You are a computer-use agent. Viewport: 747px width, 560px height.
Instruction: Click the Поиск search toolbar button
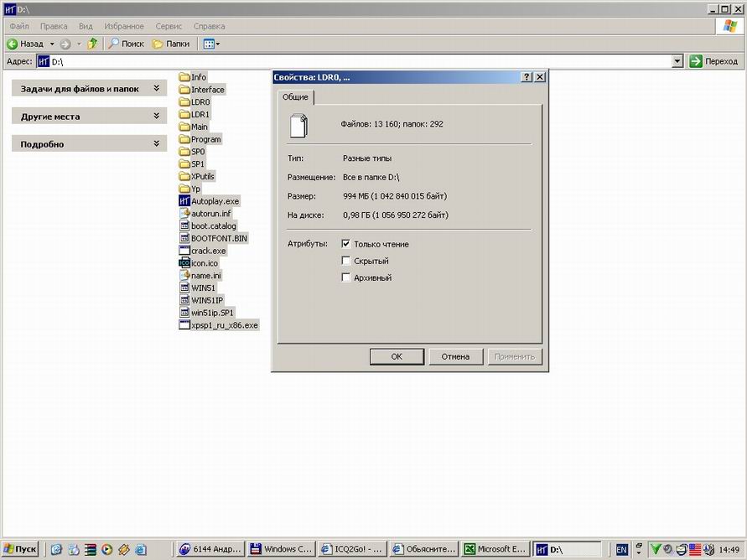pos(126,44)
